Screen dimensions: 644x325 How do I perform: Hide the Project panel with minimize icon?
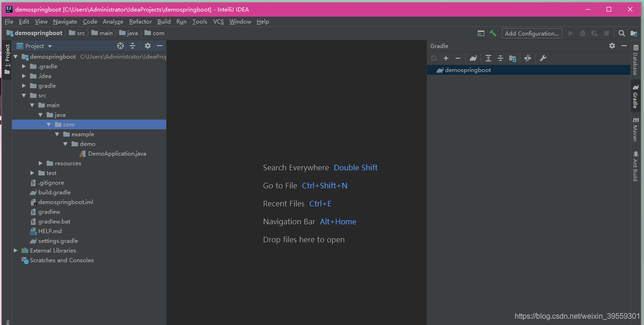(160, 46)
